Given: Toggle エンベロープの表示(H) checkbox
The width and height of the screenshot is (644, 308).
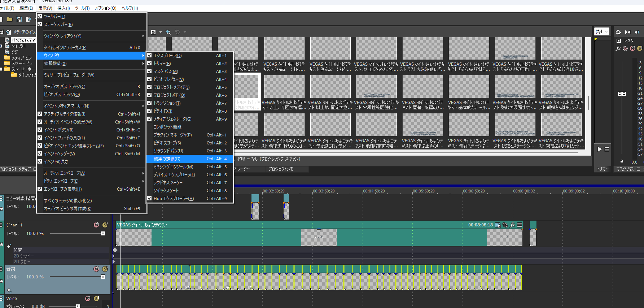Looking at the screenshot, I should click(x=40, y=189).
